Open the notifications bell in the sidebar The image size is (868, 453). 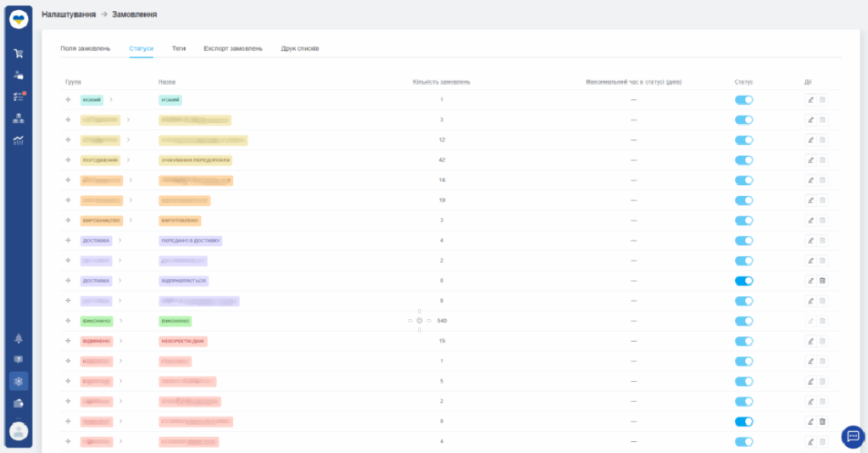click(18, 338)
